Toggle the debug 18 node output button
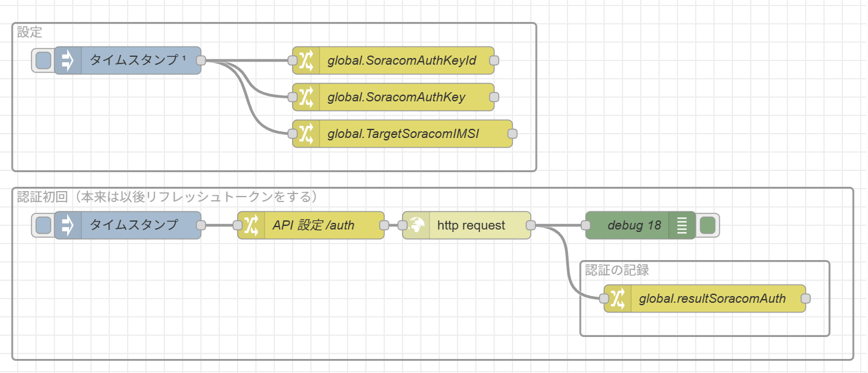This screenshot has width=868, height=373. click(x=707, y=225)
